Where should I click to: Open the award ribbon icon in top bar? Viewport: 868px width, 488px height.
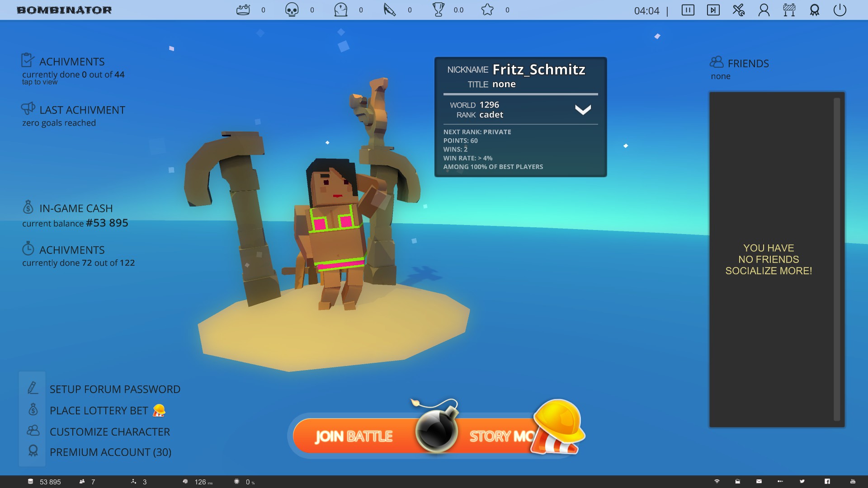pos(814,10)
